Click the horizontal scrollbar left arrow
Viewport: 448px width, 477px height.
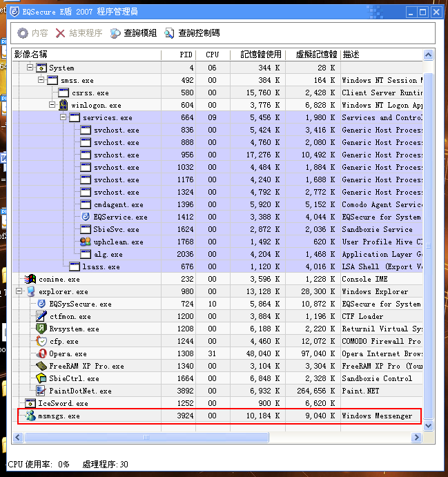pos(18,438)
